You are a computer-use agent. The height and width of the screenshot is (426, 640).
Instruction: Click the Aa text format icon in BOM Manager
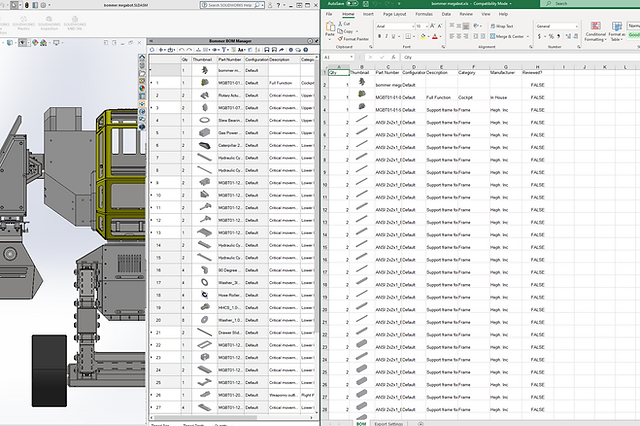tap(240, 50)
